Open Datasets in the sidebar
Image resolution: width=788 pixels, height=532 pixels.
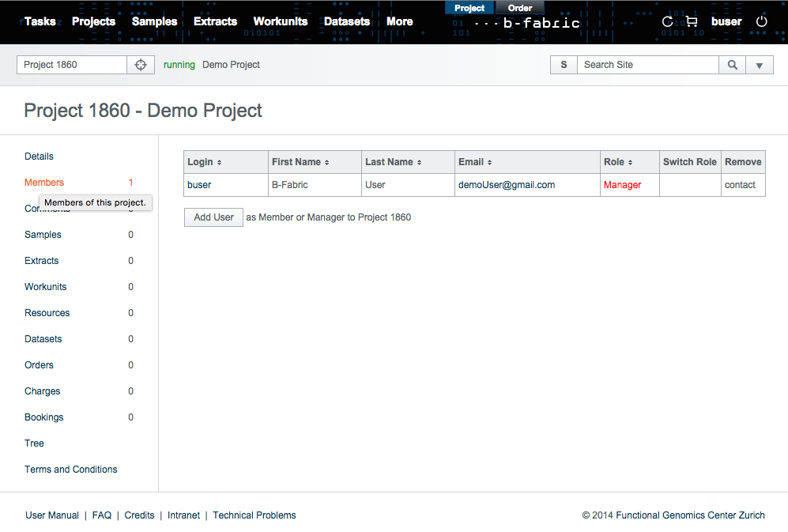point(43,339)
